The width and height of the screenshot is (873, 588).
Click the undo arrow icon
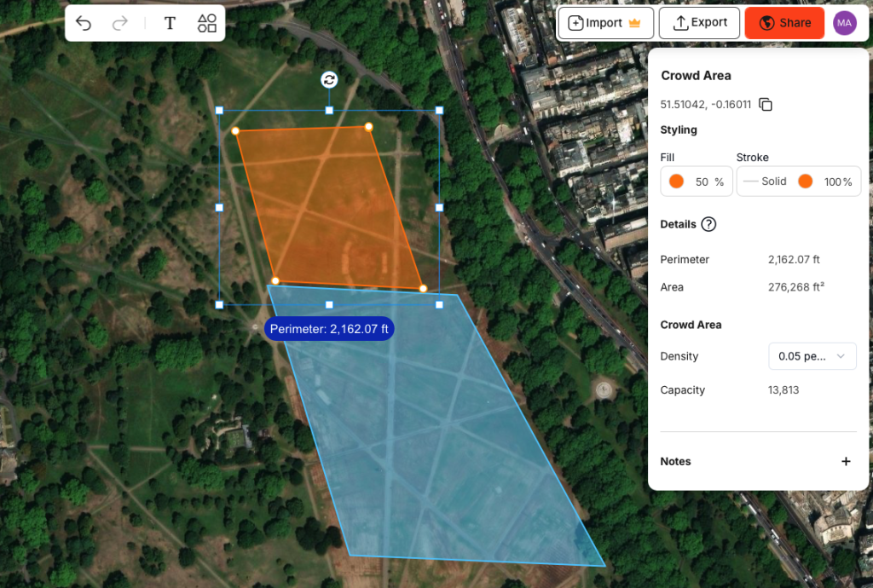tap(84, 23)
